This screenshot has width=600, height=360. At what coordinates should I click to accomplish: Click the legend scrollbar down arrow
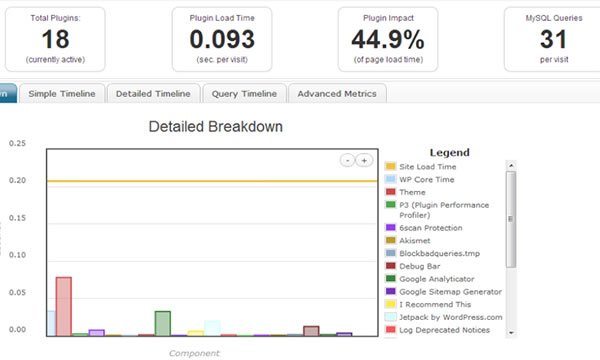[511, 333]
